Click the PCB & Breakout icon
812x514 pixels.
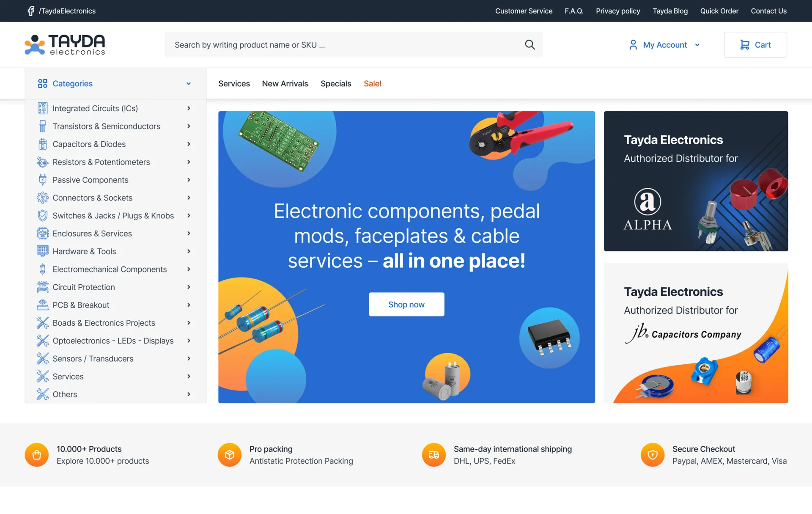pos(43,305)
